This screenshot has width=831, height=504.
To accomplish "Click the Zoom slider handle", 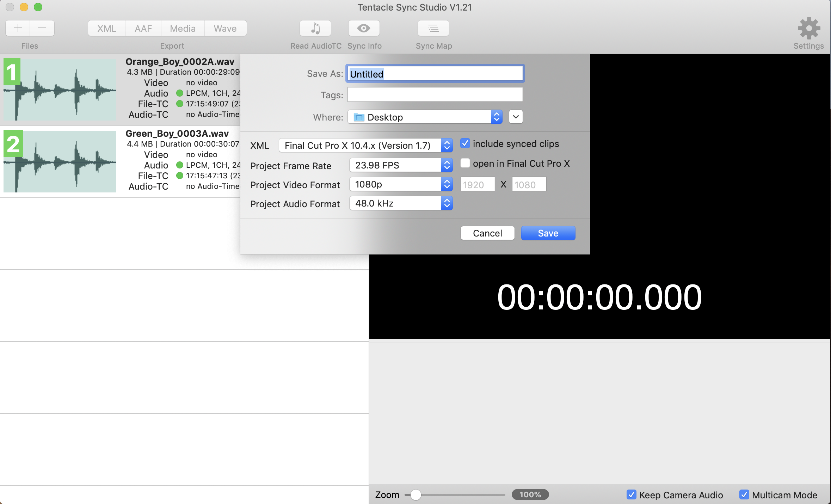I will tap(416, 495).
